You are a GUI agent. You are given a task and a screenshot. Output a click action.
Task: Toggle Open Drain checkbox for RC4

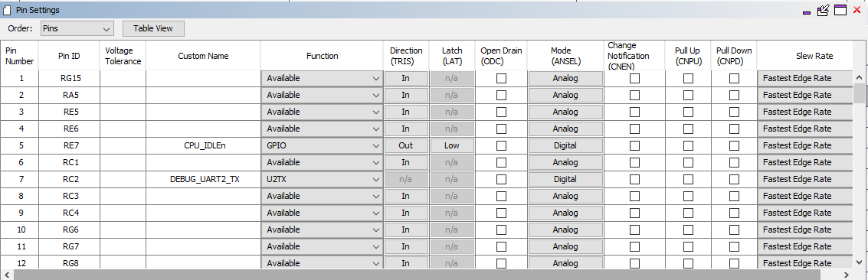click(501, 213)
